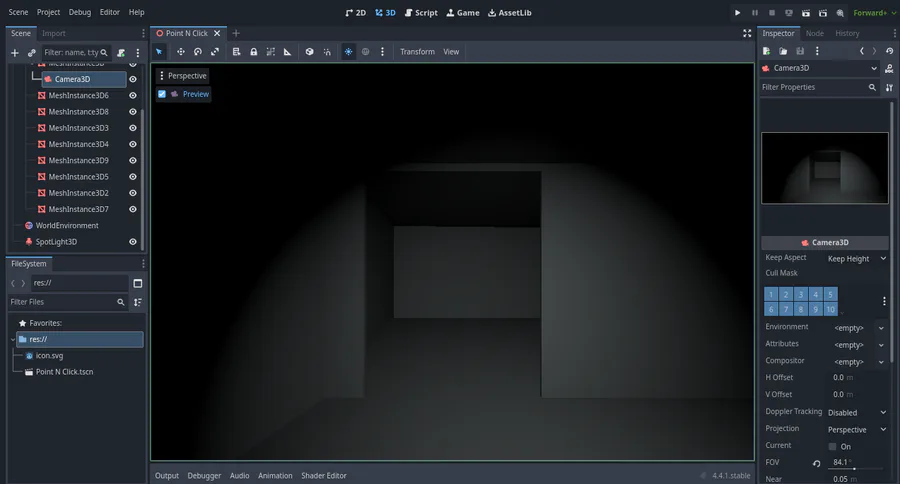Instantiate child scene with link icon
Image resolution: width=900 pixels, height=484 pixels.
pyautogui.click(x=32, y=53)
